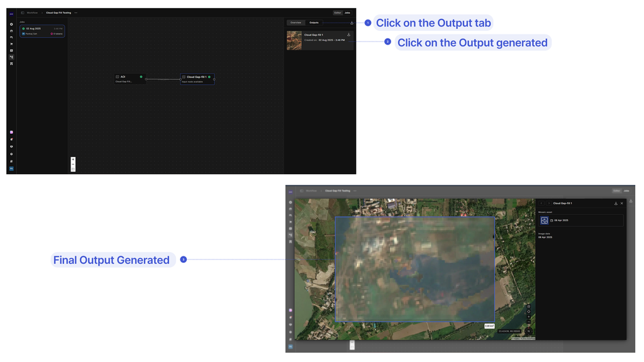Download from the Cloud Gap-fill 1 detail panel
This screenshot has height=362, width=644.
pyautogui.click(x=616, y=203)
